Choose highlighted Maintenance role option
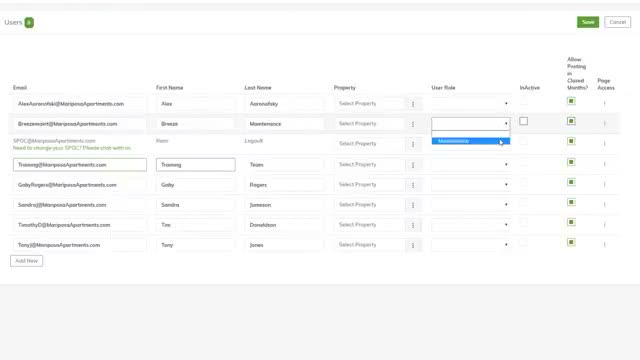Viewport: 640px width, 360px height. (471, 141)
